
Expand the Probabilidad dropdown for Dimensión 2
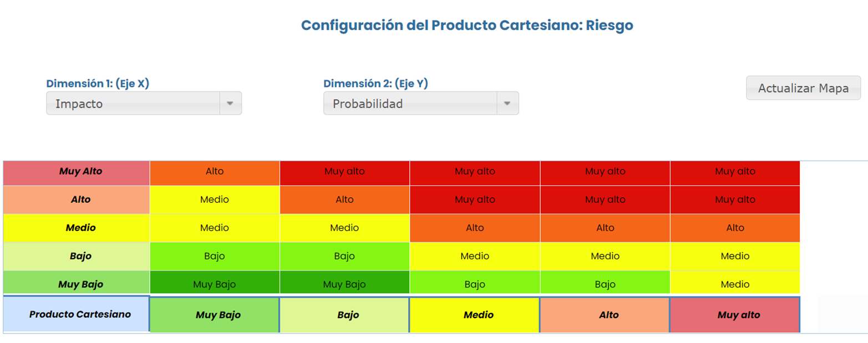[x=421, y=104]
